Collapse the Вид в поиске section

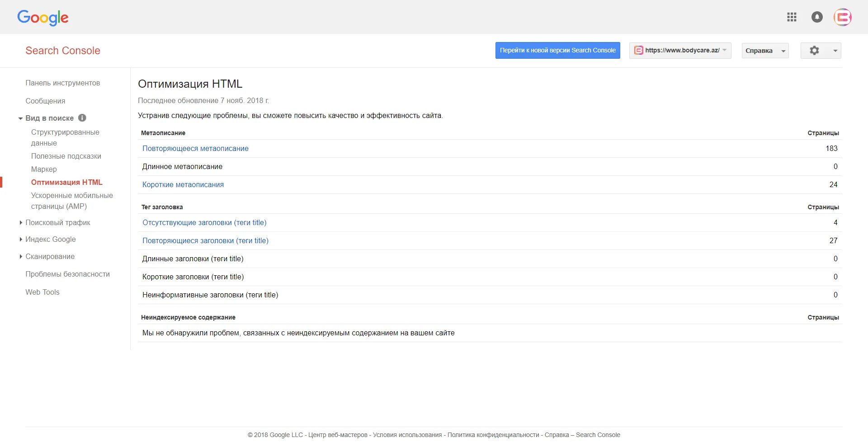pyautogui.click(x=20, y=118)
